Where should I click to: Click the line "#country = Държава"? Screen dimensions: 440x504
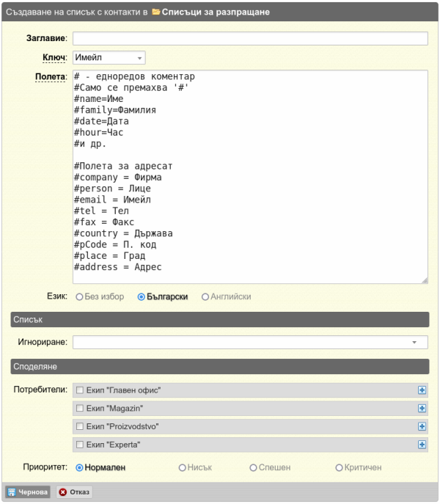click(123, 233)
